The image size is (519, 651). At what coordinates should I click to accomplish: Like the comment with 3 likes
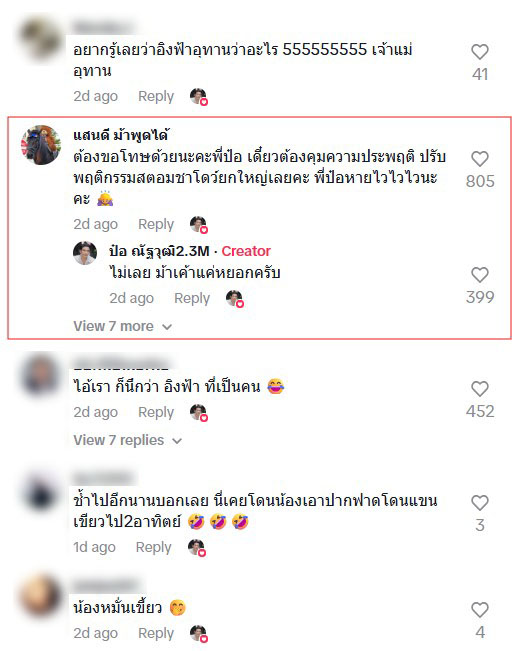[480, 503]
